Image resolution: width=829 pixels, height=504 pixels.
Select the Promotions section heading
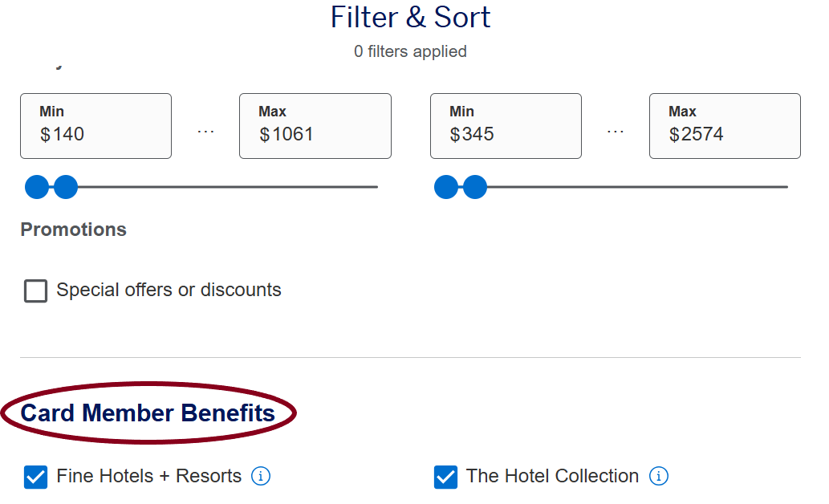(x=73, y=230)
